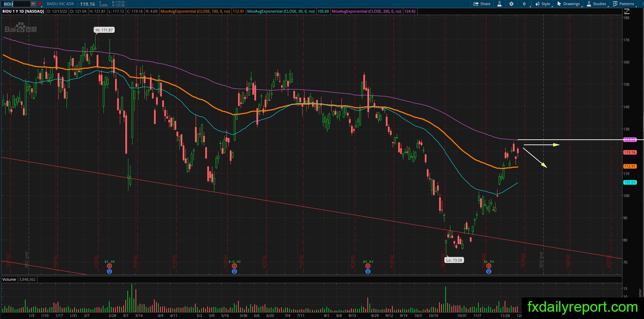Image resolution: width=644 pixels, height=319 pixels.
Task: Click the R: 4.69 range value
Action: [x=152, y=11]
